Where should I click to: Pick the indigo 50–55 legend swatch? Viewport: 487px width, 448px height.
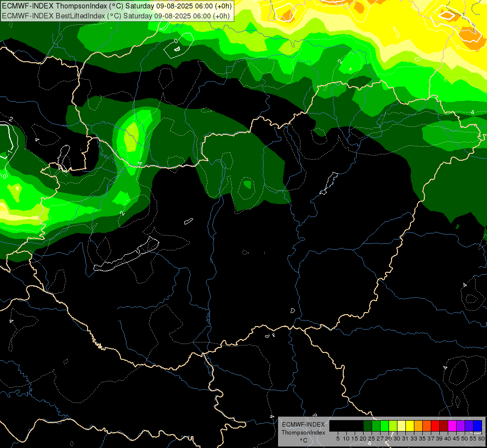[469, 426]
